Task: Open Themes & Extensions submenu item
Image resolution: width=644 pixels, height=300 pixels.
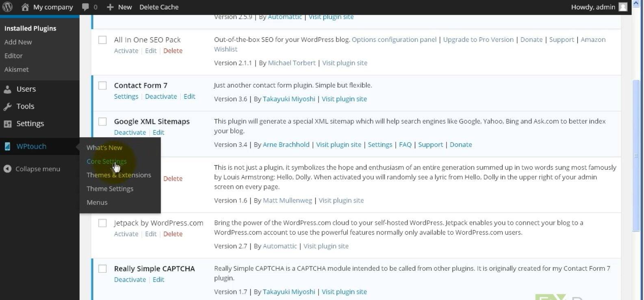Action: (x=119, y=175)
